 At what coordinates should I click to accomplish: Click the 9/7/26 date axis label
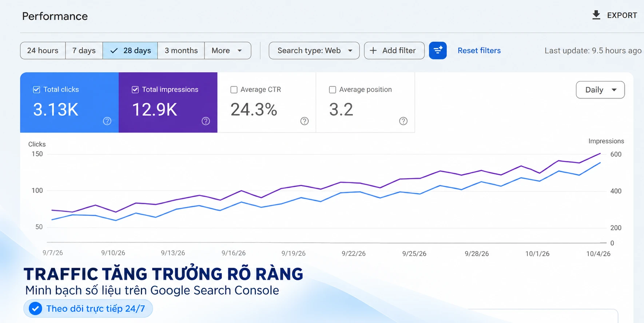click(x=53, y=253)
